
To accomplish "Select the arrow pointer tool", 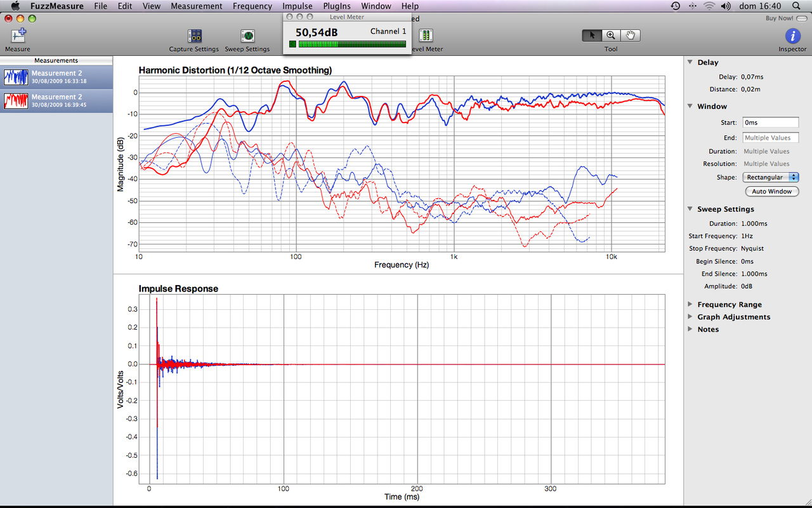I will pyautogui.click(x=592, y=36).
